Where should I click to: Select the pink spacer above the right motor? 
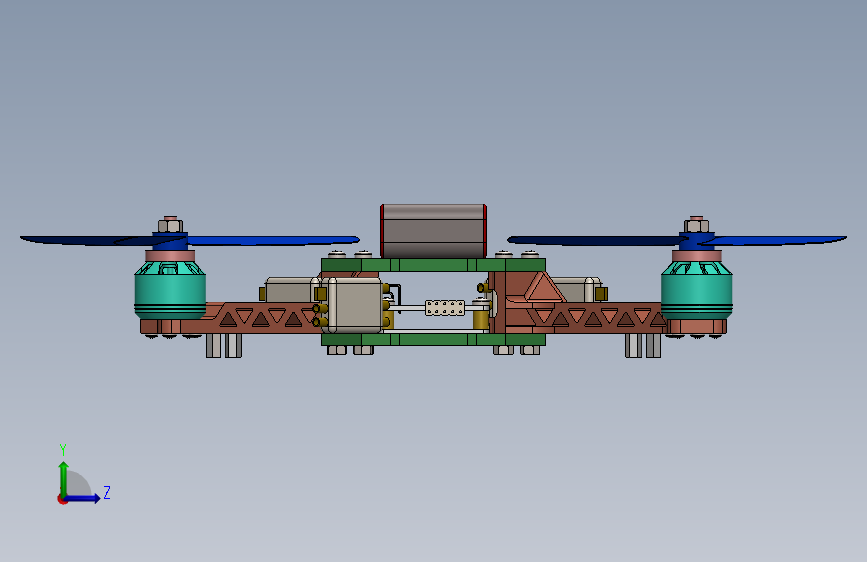tap(697, 256)
